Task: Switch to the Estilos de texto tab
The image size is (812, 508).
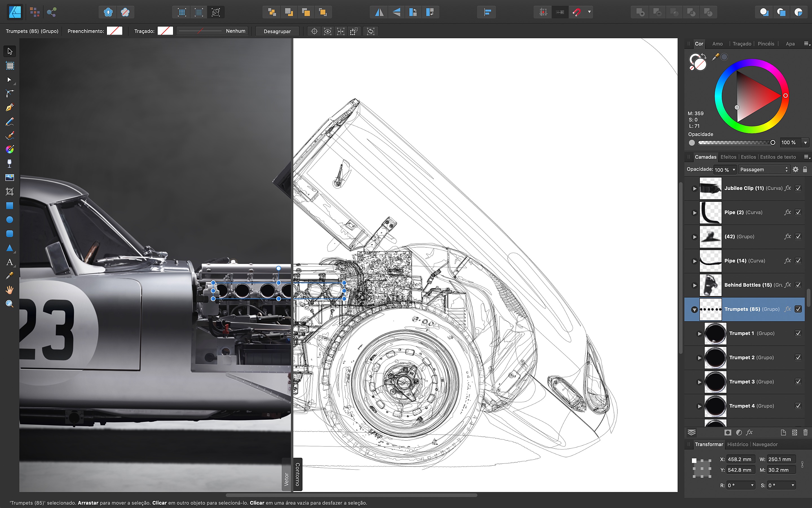Action: [778, 157]
